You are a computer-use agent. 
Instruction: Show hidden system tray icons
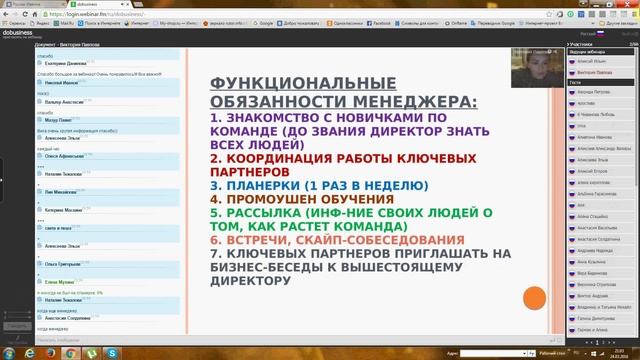pyautogui.click(x=585, y=353)
